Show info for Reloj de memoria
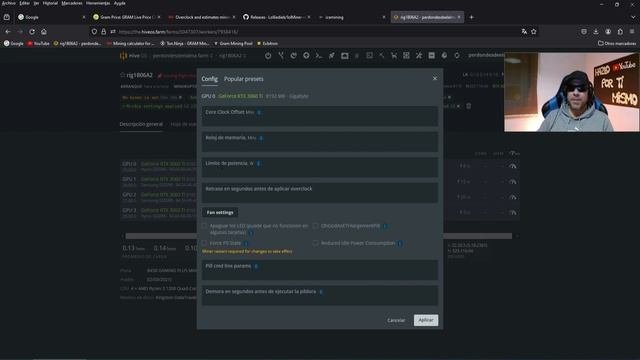The width and height of the screenshot is (640, 360). (261, 138)
